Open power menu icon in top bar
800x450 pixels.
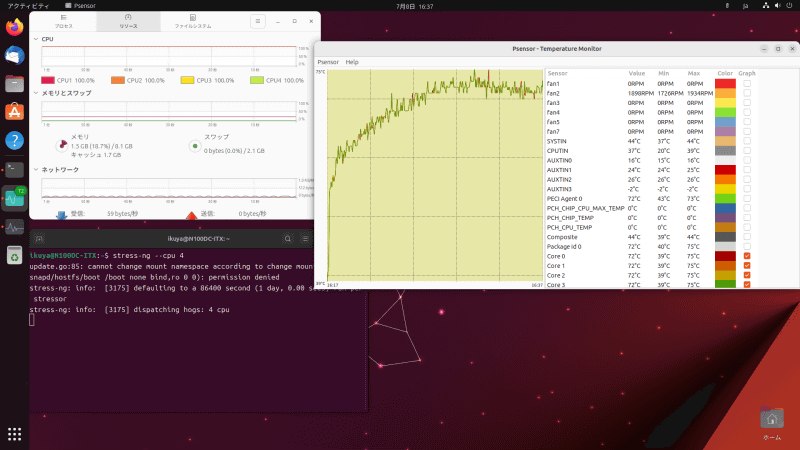click(x=789, y=6)
